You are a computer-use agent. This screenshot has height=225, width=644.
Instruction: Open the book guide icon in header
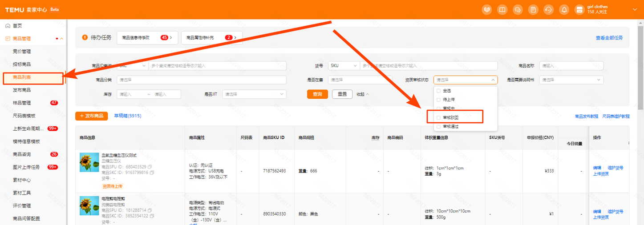pos(502,9)
